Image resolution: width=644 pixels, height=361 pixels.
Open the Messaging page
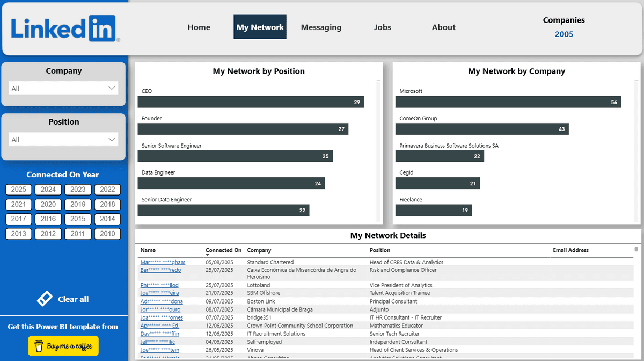pos(321,27)
